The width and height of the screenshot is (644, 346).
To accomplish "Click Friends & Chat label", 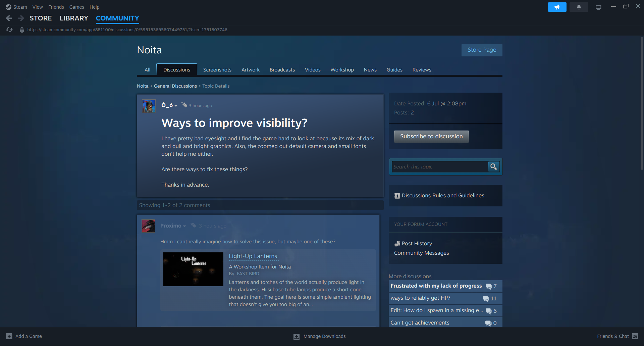I will [x=613, y=336].
